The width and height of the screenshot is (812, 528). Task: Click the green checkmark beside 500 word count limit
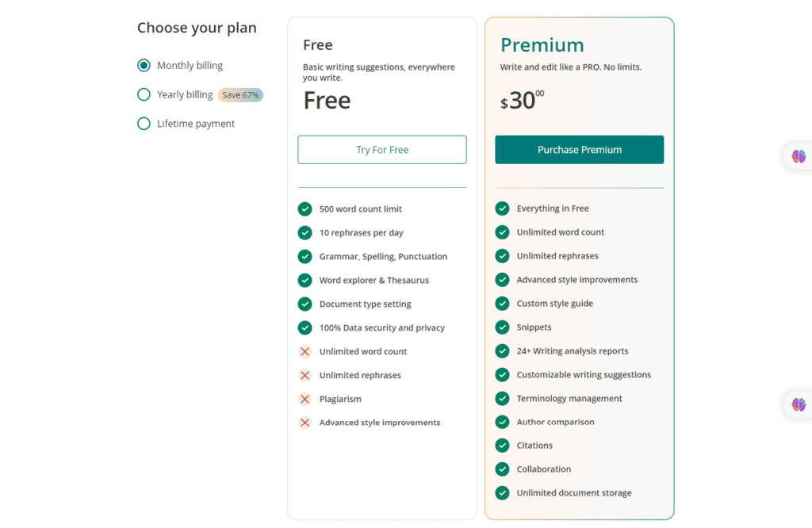(x=304, y=209)
